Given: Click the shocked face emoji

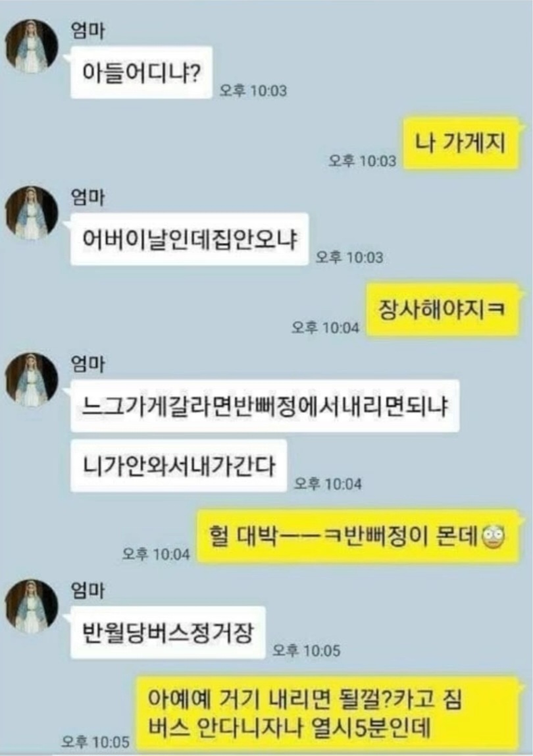Looking at the screenshot, I should point(494,537).
